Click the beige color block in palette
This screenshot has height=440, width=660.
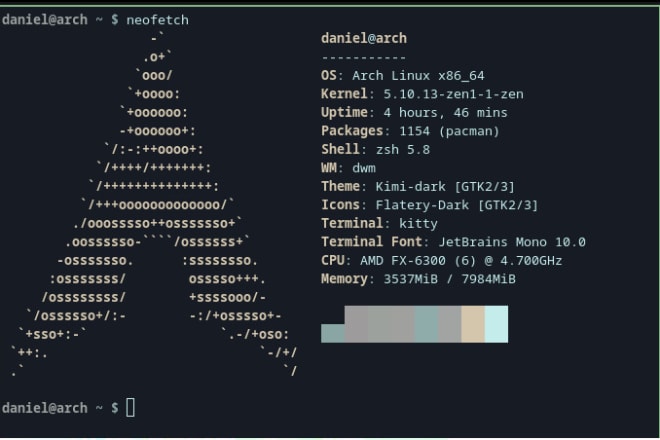(x=473, y=324)
